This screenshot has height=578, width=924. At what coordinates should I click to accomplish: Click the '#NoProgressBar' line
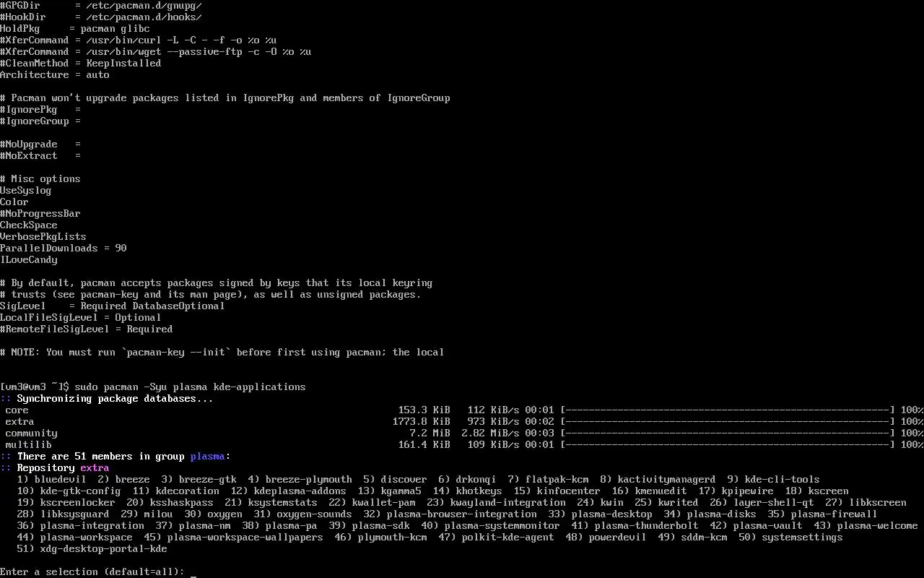(x=40, y=214)
